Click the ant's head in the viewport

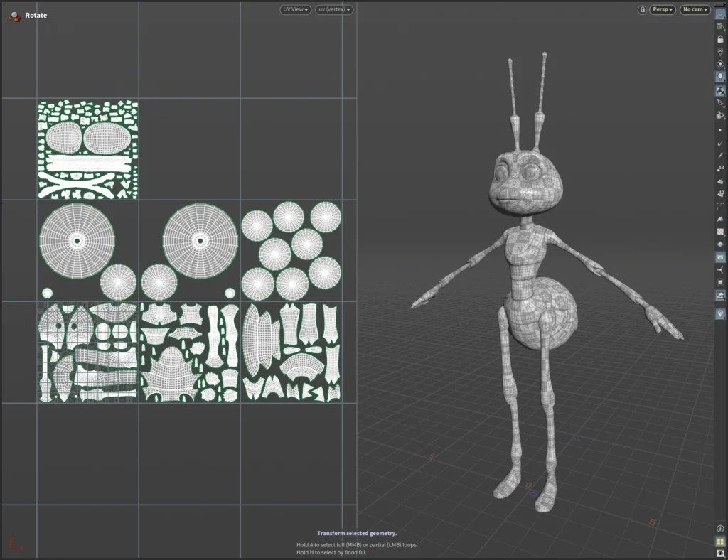(526, 183)
